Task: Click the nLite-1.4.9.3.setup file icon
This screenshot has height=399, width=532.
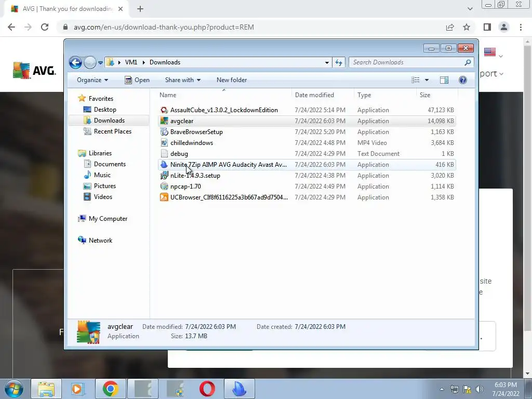Action: (x=164, y=176)
